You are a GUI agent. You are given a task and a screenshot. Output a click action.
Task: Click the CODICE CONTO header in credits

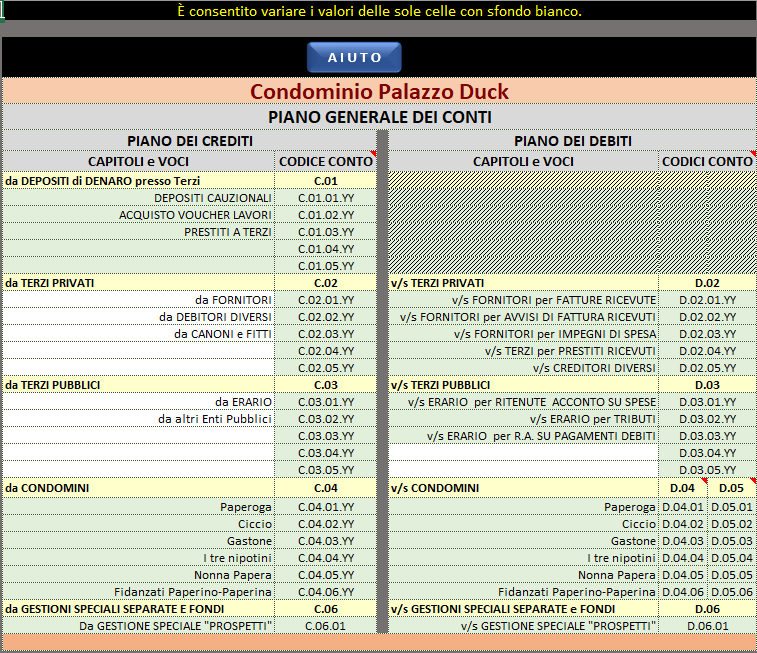pos(326,161)
